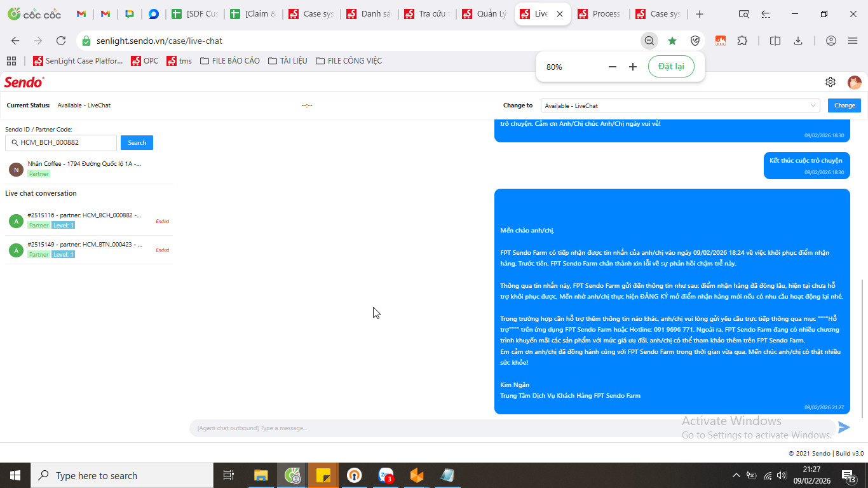This screenshot has height=488, width=868.
Task: Open the agent profile avatar
Action: pyautogui.click(x=854, y=82)
